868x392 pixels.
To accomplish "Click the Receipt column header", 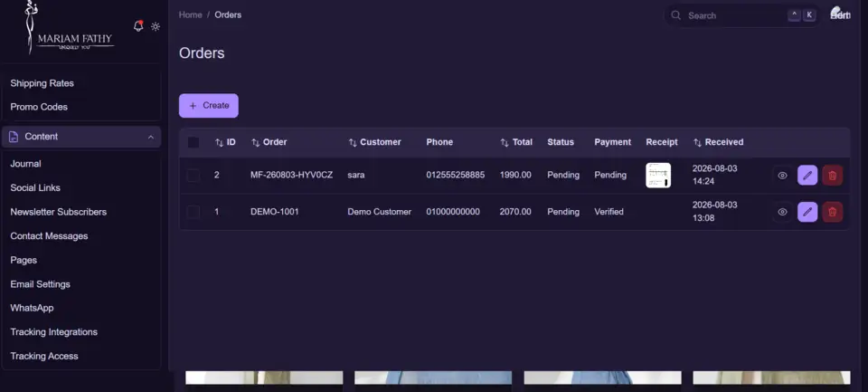I will [662, 142].
